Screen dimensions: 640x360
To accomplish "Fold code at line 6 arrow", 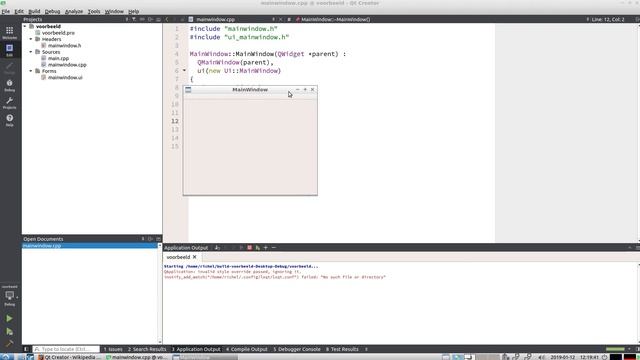I will [x=184, y=71].
